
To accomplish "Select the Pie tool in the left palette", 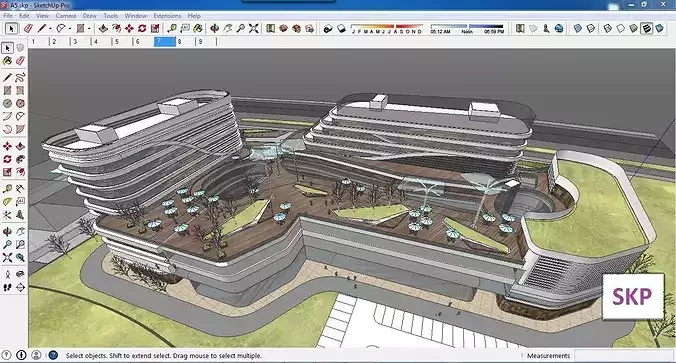I will pyautogui.click(x=20, y=129).
